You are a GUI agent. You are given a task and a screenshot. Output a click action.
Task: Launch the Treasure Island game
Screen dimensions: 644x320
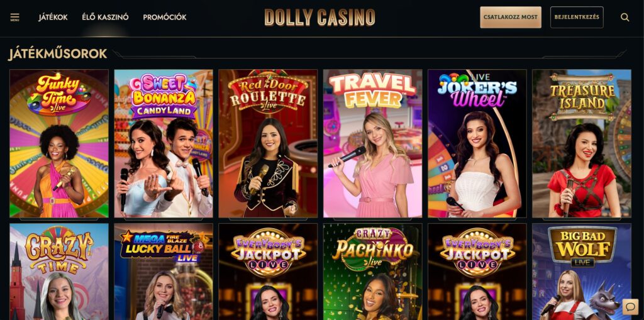point(582,143)
